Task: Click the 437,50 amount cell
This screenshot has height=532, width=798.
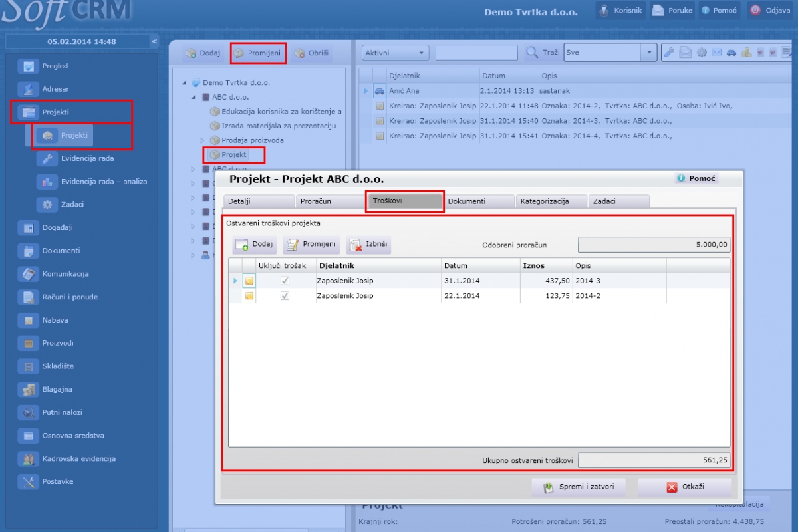Action: click(x=546, y=281)
